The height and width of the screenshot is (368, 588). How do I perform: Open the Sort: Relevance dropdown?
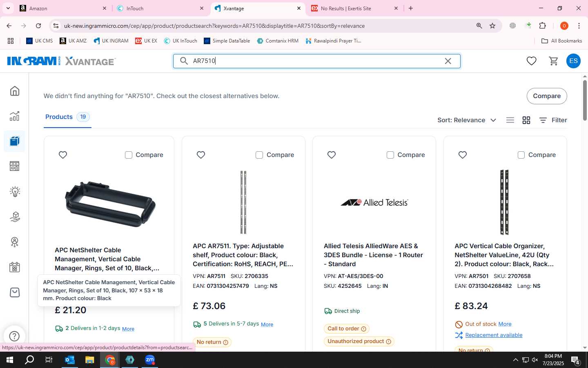(467, 120)
